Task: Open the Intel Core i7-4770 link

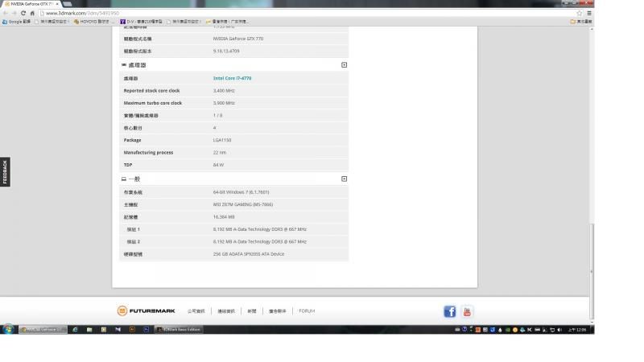Action: pyautogui.click(x=232, y=78)
